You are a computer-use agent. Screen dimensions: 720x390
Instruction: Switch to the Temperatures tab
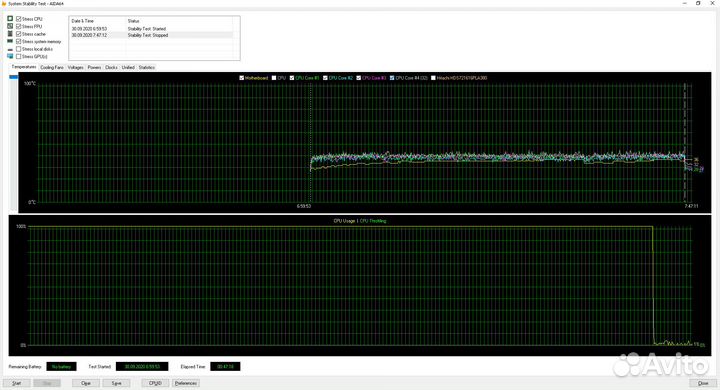click(x=23, y=67)
